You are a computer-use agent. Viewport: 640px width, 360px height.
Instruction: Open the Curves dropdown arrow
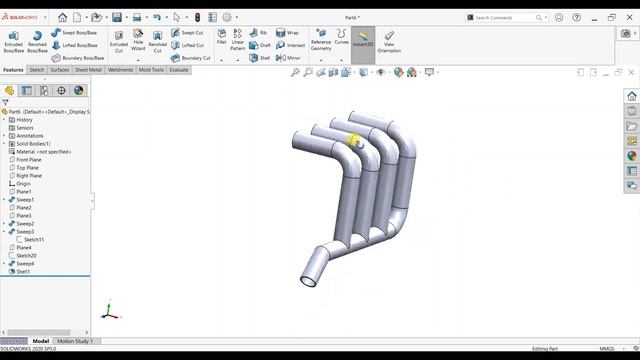click(x=342, y=60)
